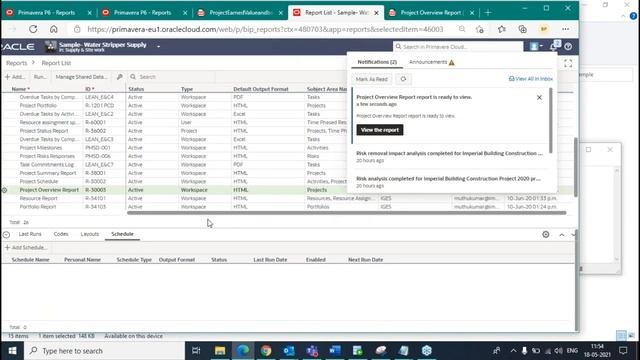The height and width of the screenshot is (360, 640).
Task: Open the Reports breadcrumb link
Action: [x=16, y=63]
